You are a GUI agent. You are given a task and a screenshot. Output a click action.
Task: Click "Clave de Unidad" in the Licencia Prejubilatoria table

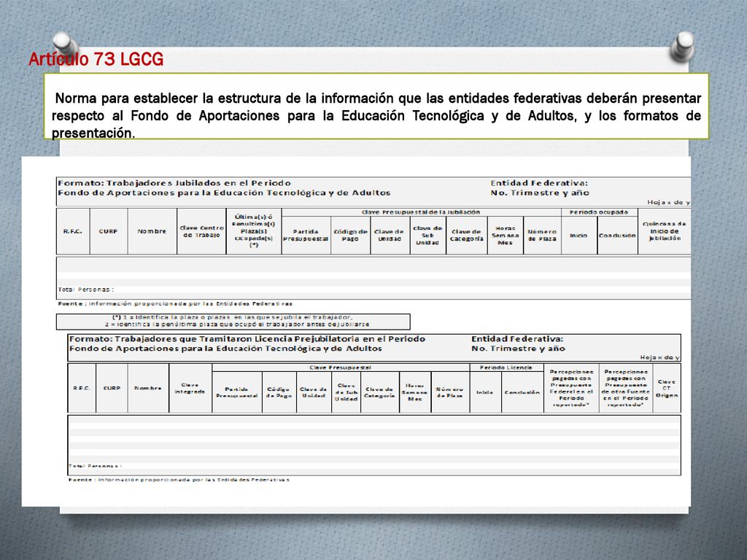coord(314,392)
